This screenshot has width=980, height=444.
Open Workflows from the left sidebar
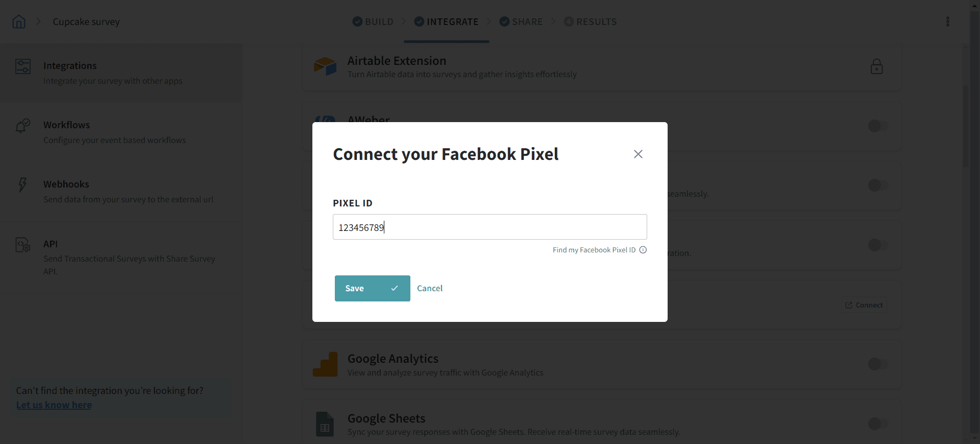pyautogui.click(x=22, y=126)
